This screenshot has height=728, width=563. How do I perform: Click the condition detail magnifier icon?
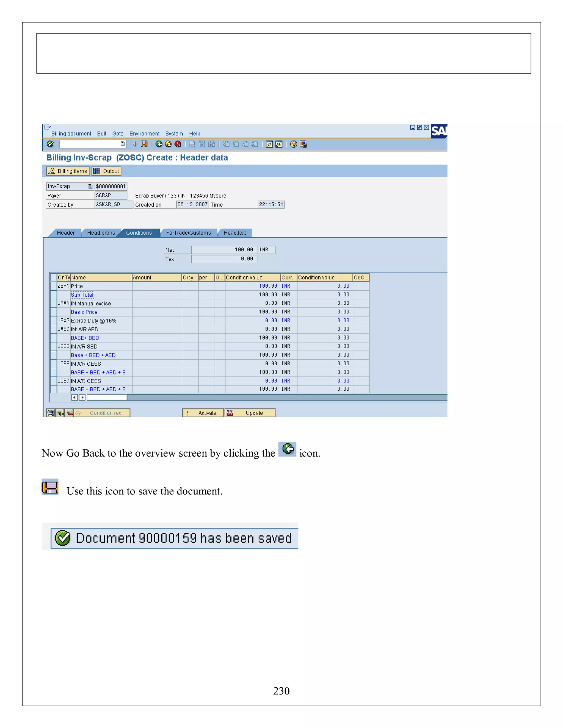tap(51, 413)
